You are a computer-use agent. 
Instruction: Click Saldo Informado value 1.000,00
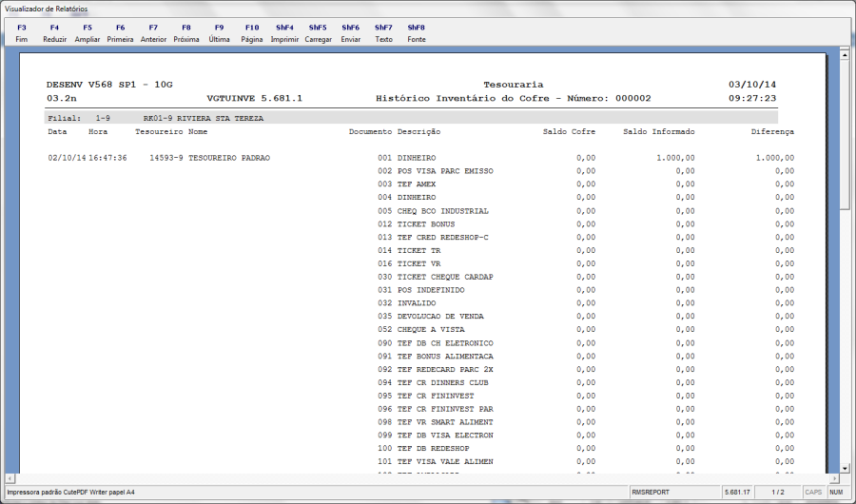coord(675,158)
